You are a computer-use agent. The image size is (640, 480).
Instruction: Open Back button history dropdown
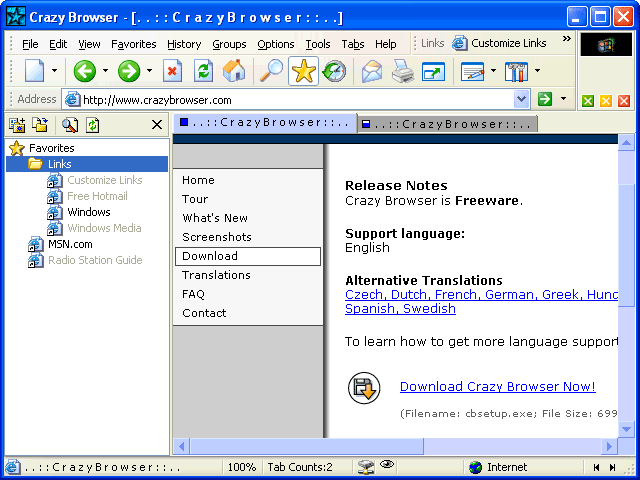(105, 71)
